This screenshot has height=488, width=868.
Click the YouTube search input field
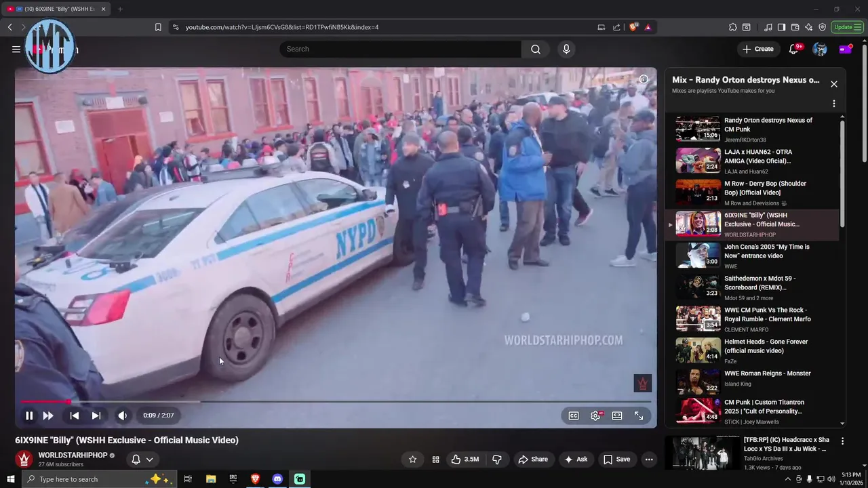point(400,49)
